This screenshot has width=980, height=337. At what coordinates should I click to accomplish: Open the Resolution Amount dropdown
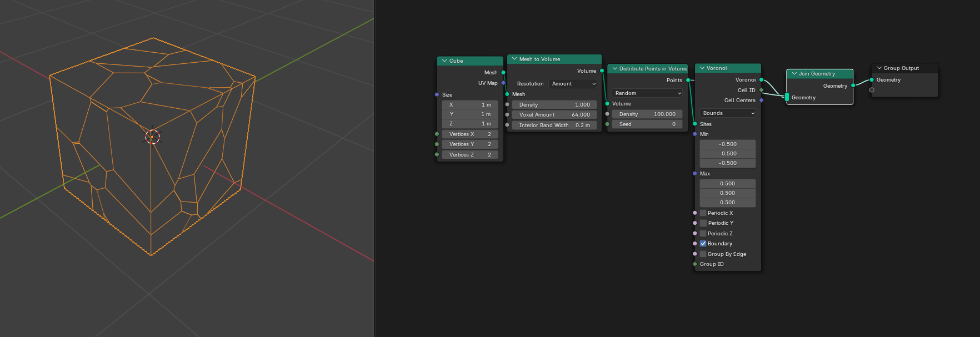tap(573, 84)
